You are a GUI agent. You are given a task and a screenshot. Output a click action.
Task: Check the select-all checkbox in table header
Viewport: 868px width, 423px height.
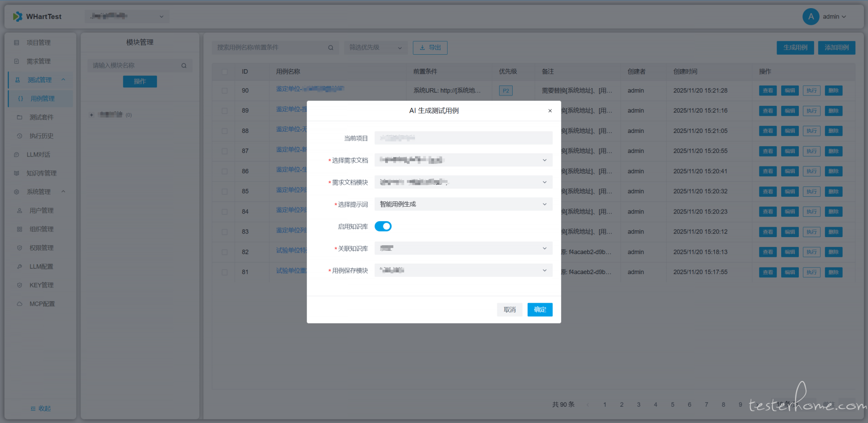(225, 71)
